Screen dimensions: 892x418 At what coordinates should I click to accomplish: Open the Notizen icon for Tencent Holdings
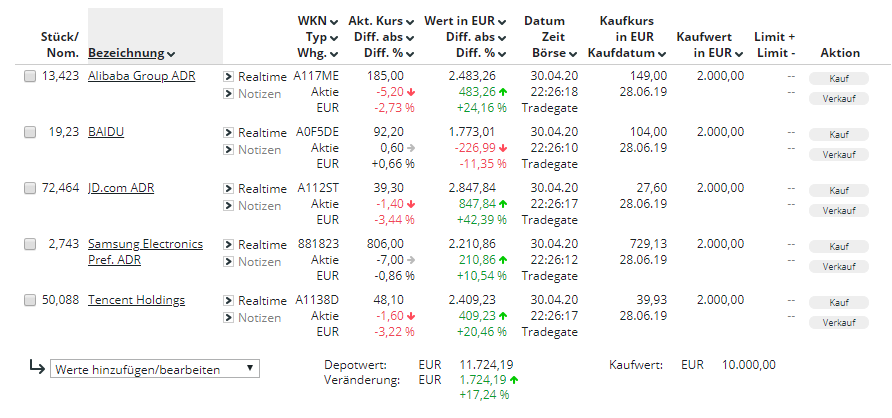(x=229, y=318)
